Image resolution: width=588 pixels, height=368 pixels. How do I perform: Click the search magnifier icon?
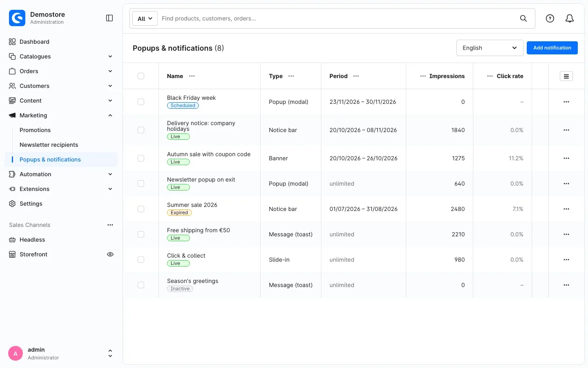tap(523, 18)
